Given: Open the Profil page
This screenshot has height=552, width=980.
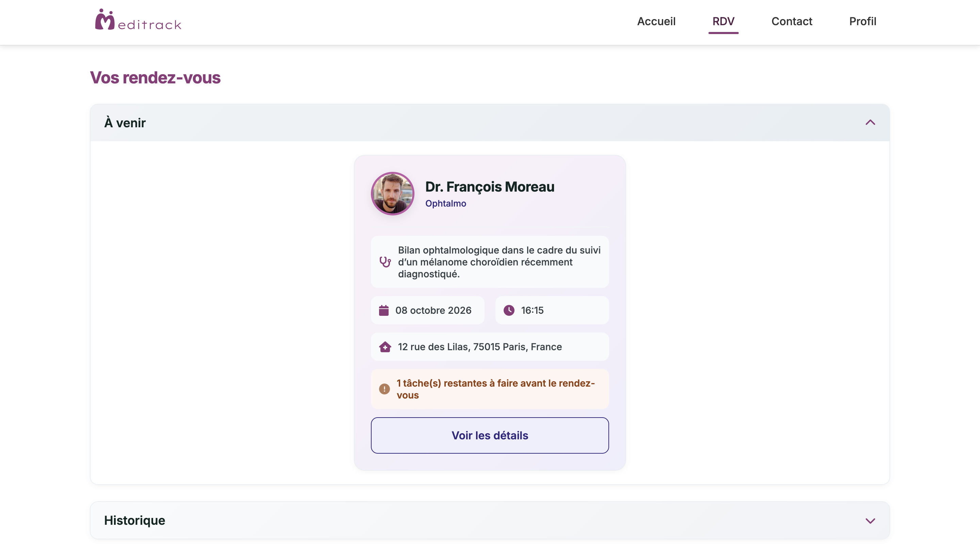Looking at the screenshot, I should pyautogui.click(x=863, y=21).
